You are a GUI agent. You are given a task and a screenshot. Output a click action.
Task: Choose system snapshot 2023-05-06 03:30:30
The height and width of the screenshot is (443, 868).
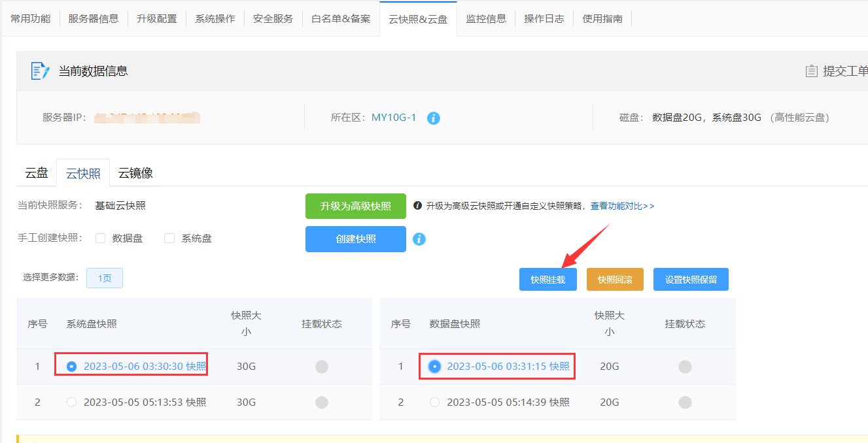pyautogui.click(x=72, y=367)
